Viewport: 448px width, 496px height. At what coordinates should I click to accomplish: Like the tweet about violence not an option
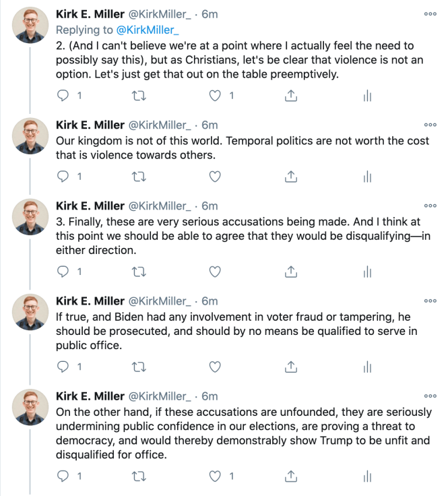point(215,96)
